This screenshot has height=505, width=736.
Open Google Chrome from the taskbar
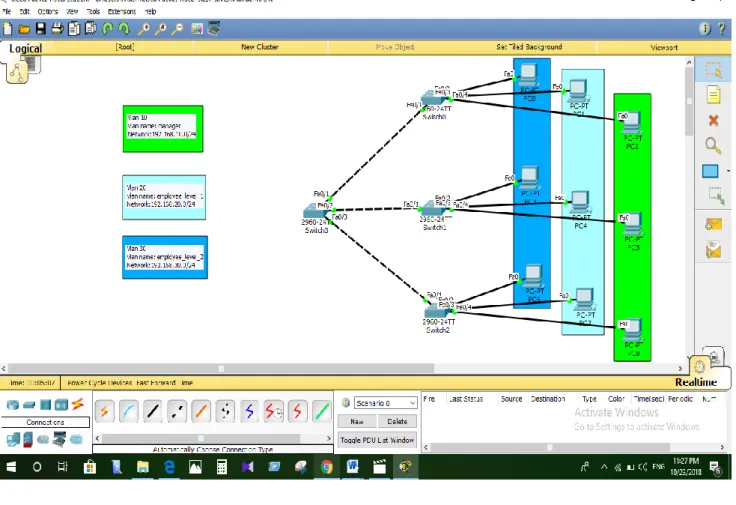click(x=327, y=467)
